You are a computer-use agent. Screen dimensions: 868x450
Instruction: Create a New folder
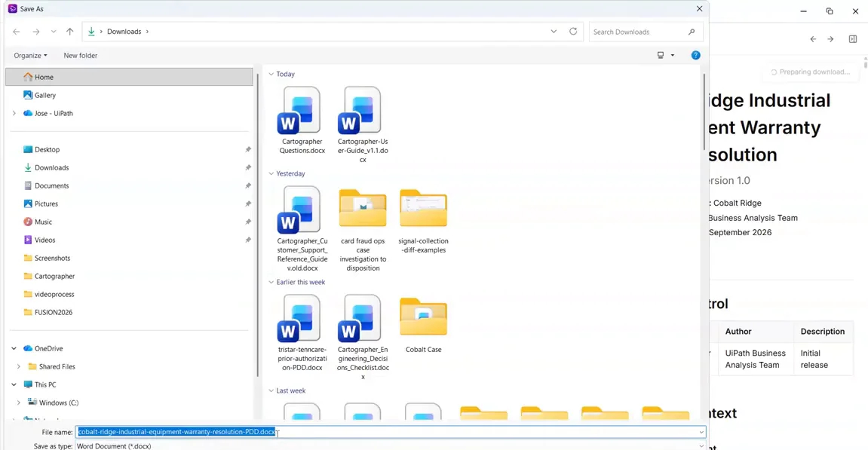[80, 55]
